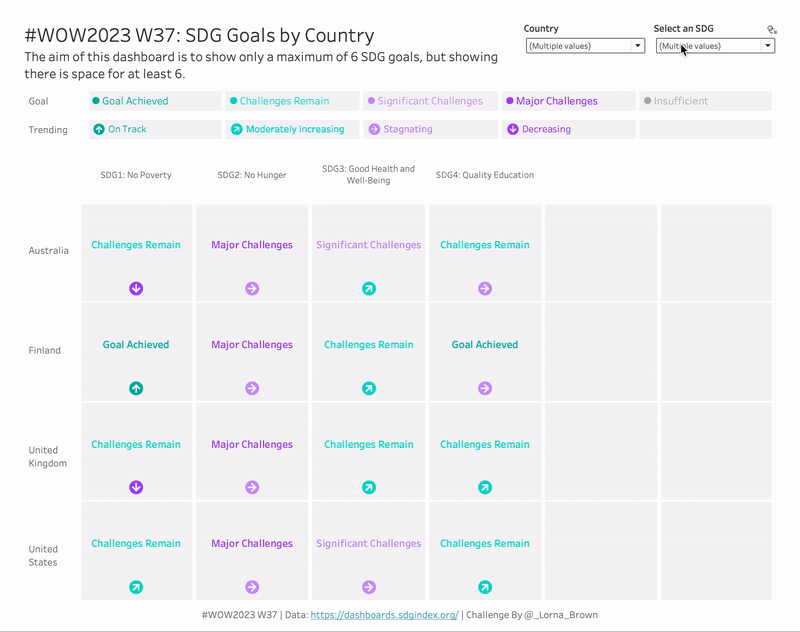Click Finland's SDG1 on-track up arrow icon
Image resolution: width=800 pixels, height=632 pixels.
click(136, 389)
